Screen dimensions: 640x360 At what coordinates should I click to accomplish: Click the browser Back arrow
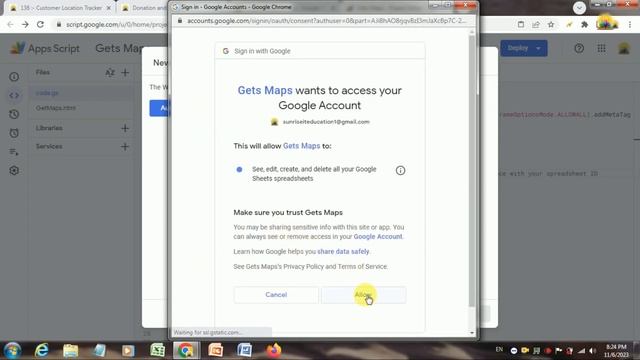coord(10,24)
